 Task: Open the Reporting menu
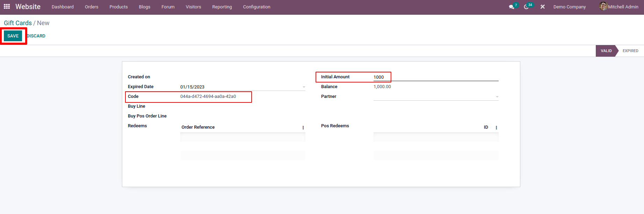222,7
